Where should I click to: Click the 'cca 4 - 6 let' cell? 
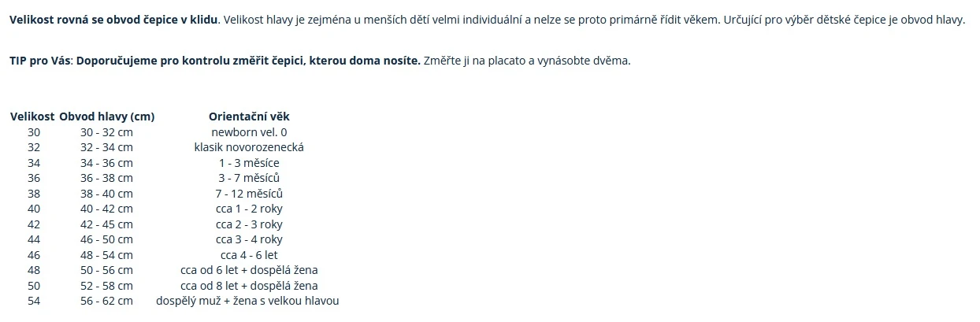pyautogui.click(x=249, y=255)
